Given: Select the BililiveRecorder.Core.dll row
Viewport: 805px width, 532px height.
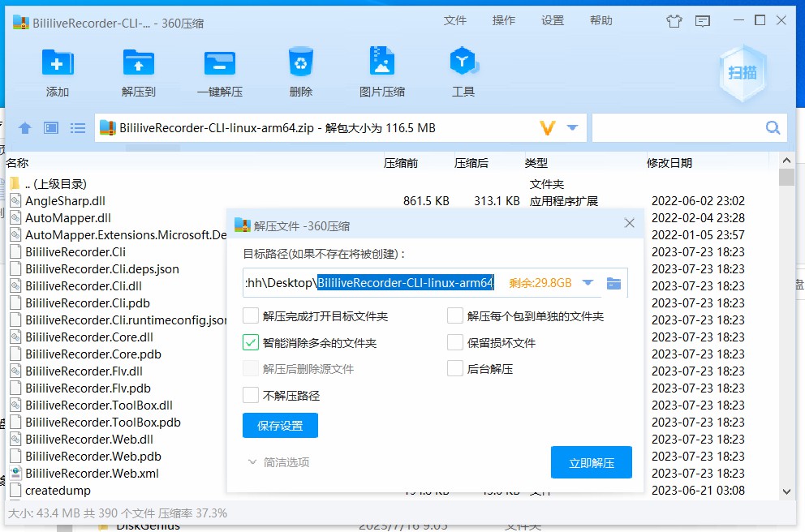Looking at the screenshot, I should click(x=89, y=337).
